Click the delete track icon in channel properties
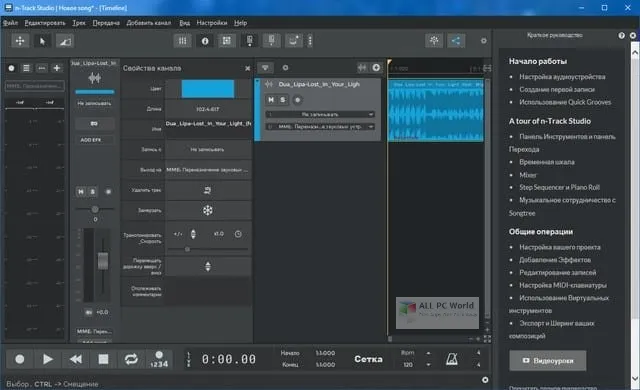640x390 pixels. 208,190
